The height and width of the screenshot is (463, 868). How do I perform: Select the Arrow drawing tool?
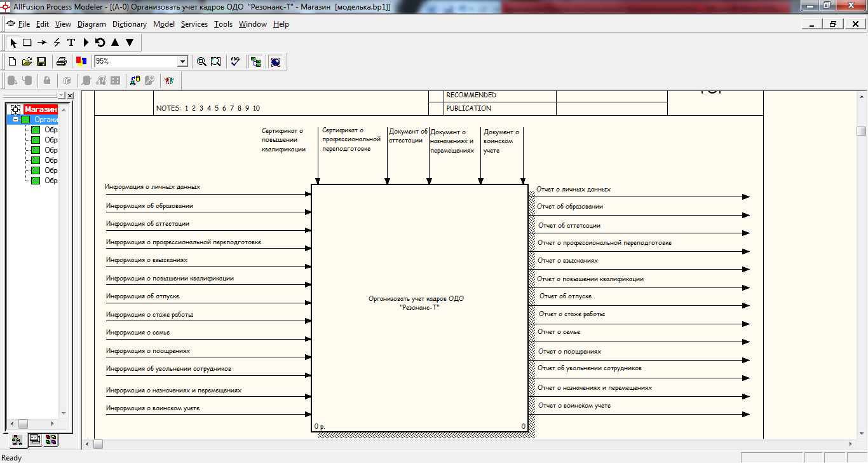pyautogui.click(x=42, y=43)
